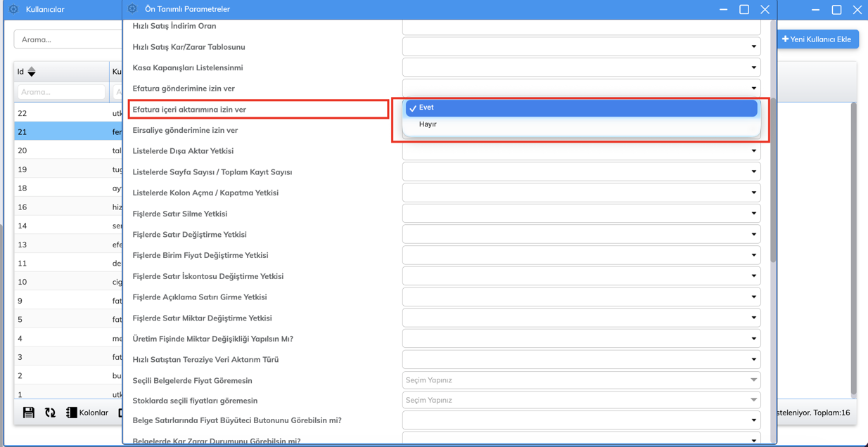
Task: Choose Hayır from the dropdown options
Action: [581, 124]
